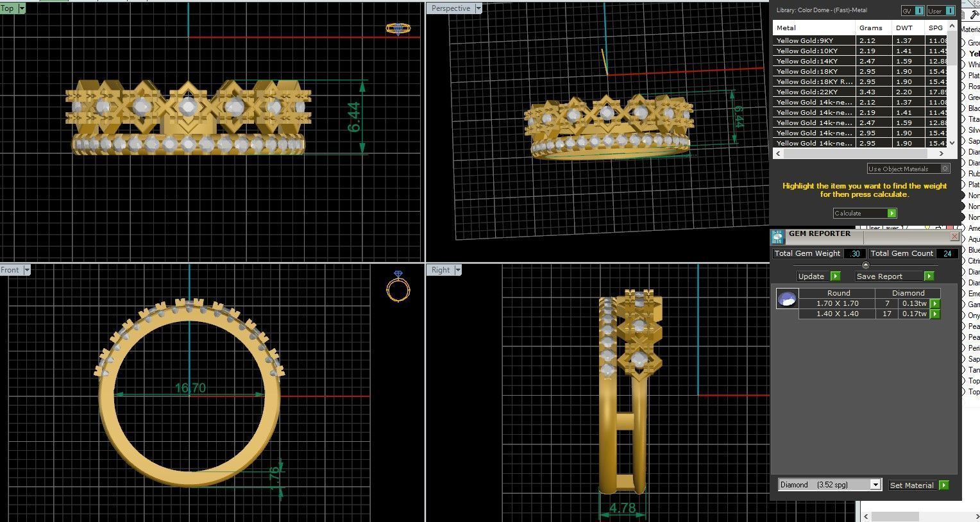Click the Front viewport title
The width and height of the screenshot is (980, 522).
[x=10, y=270]
